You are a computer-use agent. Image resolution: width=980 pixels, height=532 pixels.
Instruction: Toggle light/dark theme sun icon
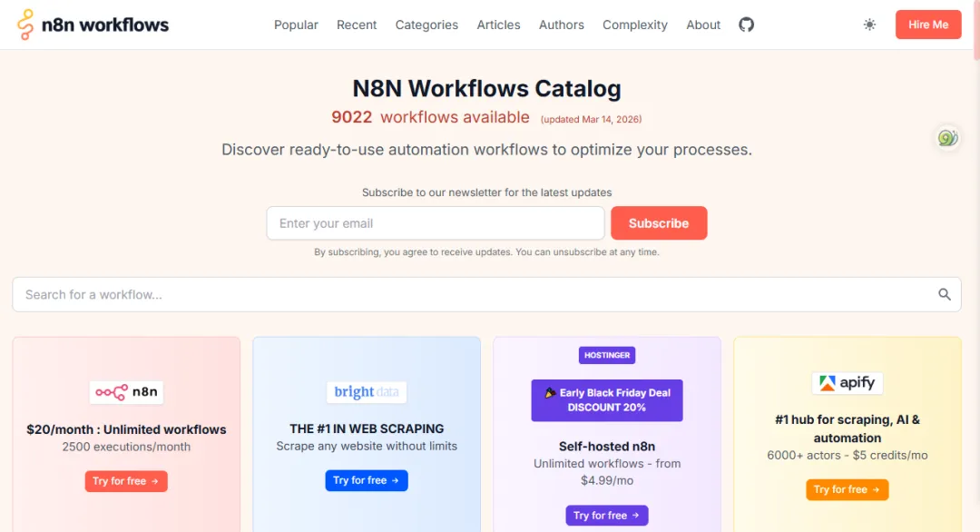pos(869,25)
